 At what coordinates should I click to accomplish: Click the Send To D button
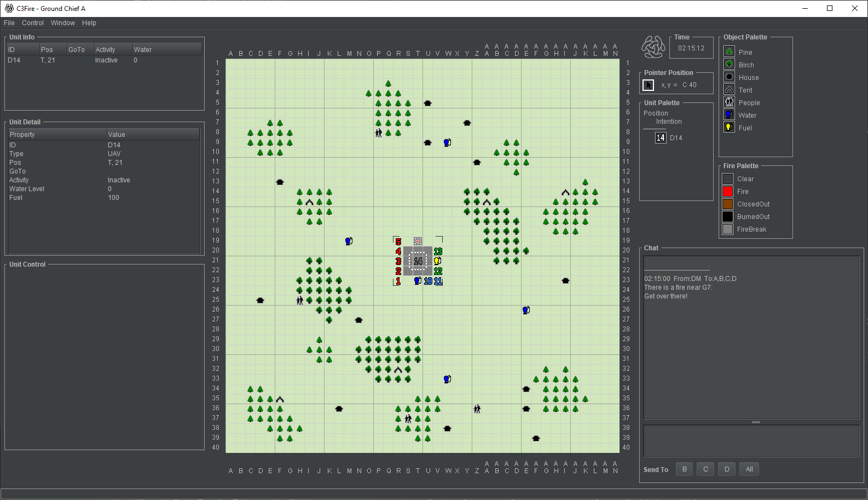click(x=727, y=469)
